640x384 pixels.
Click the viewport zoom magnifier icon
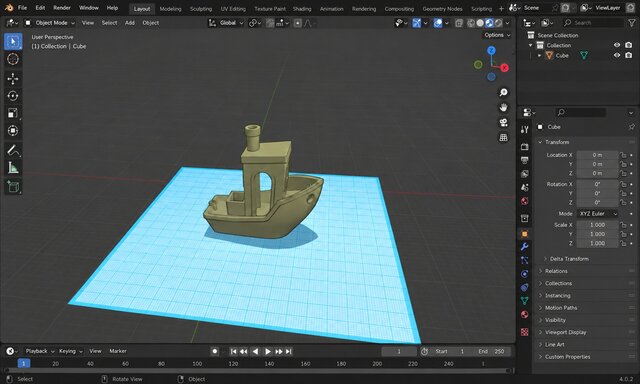pos(504,93)
